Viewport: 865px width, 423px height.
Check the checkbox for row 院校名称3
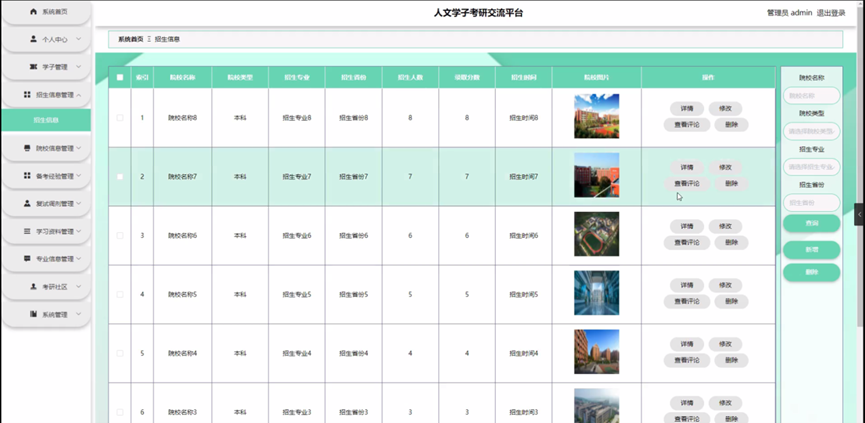(x=120, y=412)
